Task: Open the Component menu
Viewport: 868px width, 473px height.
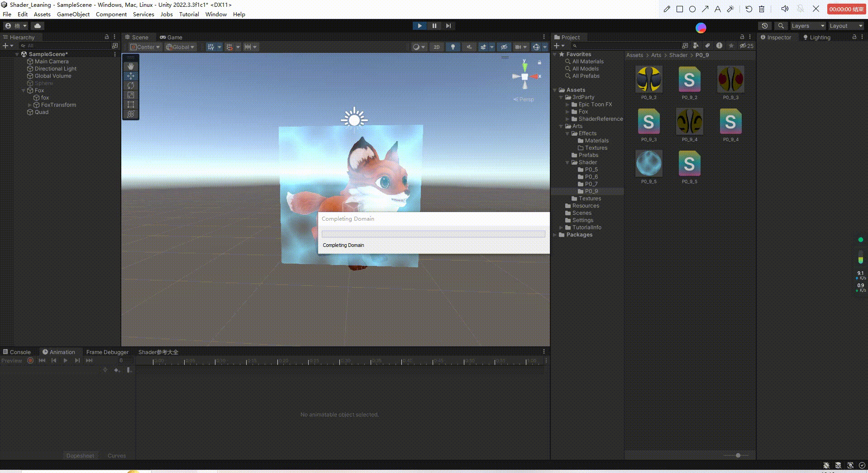Action: click(x=111, y=14)
